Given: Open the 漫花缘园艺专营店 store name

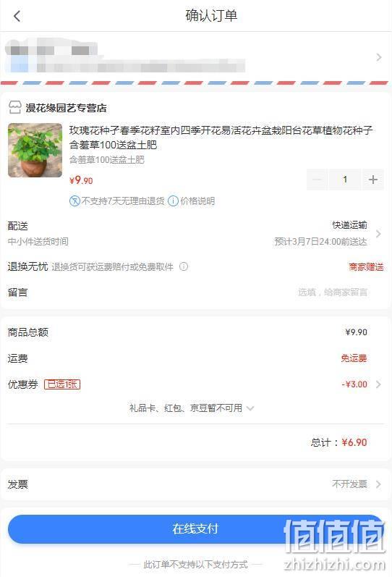Looking at the screenshot, I should tap(67, 108).
